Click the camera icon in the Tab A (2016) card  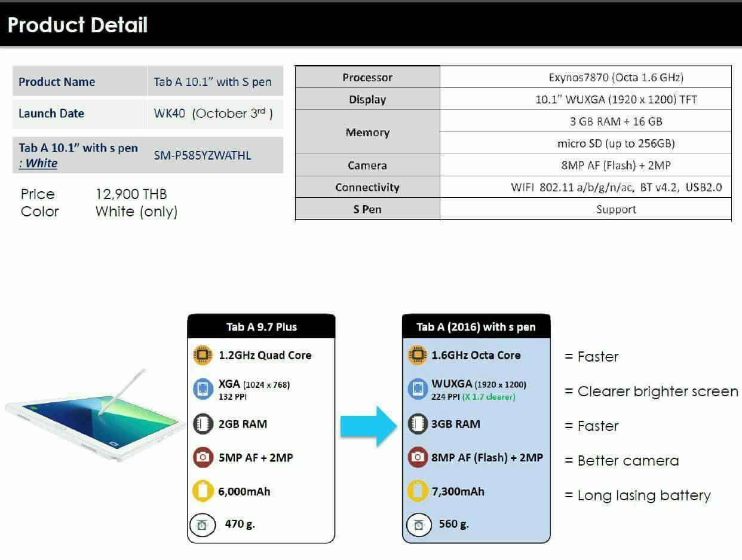tap(417, 458)
